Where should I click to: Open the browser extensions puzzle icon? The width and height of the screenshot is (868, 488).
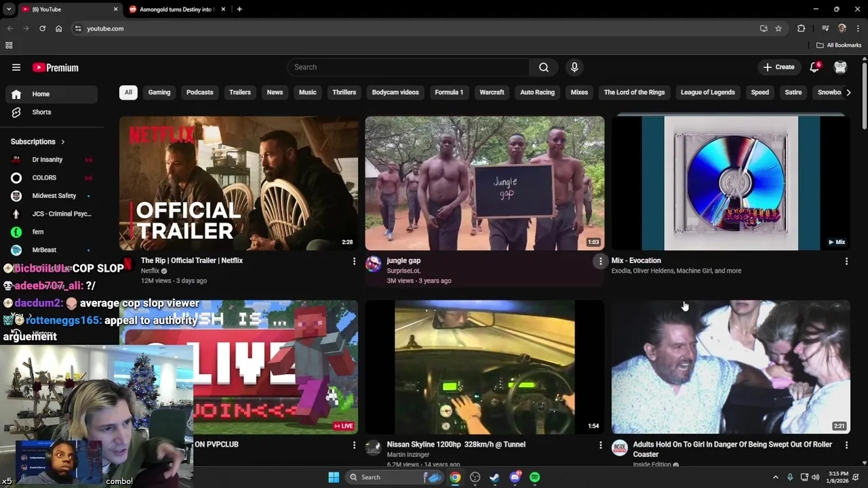click(x=801, y=28)
